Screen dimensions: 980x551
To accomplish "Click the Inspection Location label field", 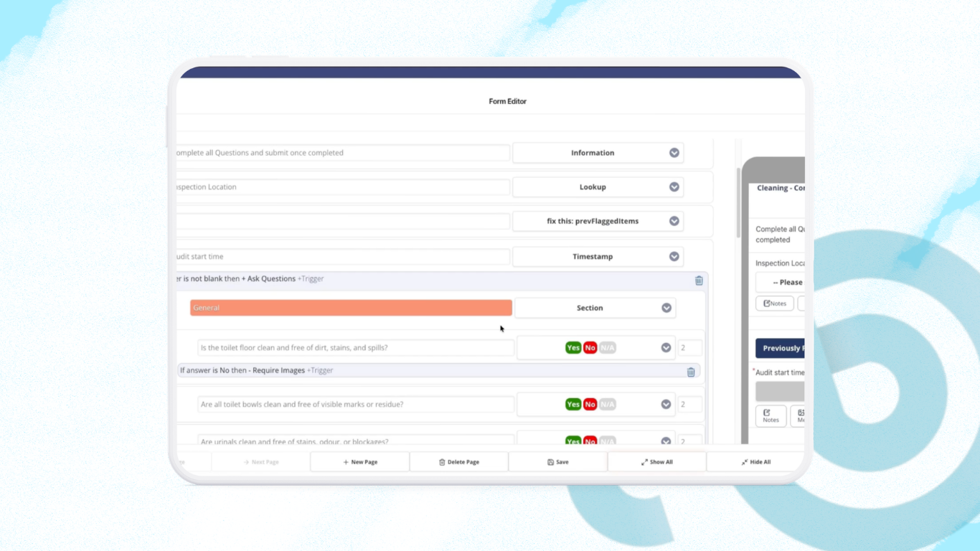I will pyautogui.click(x=343, y=187).
